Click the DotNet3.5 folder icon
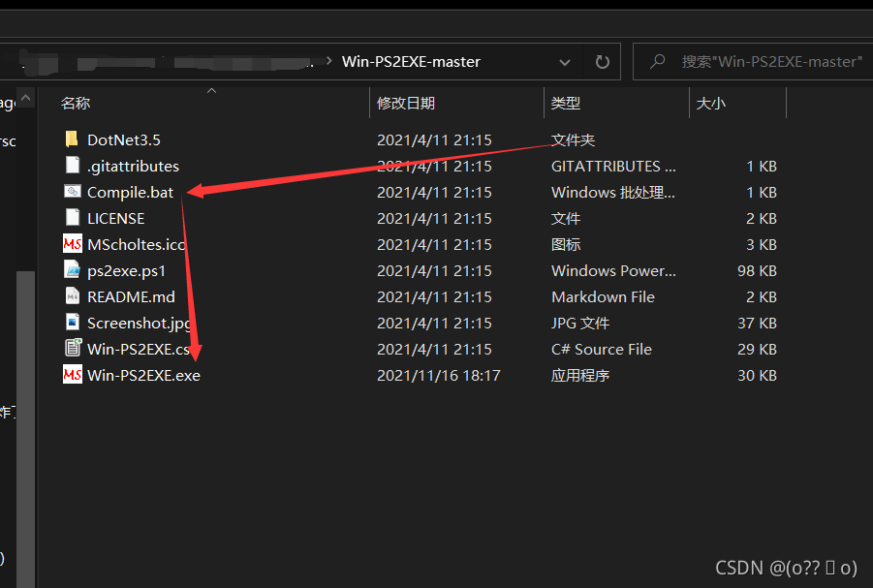 tap(72, 139)
